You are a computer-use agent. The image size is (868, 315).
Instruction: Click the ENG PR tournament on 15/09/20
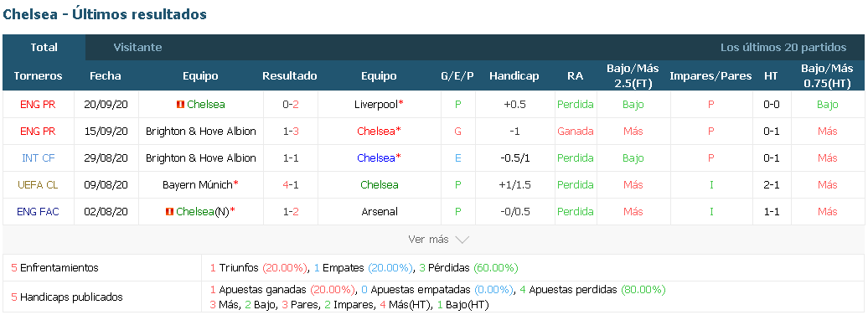39,132
